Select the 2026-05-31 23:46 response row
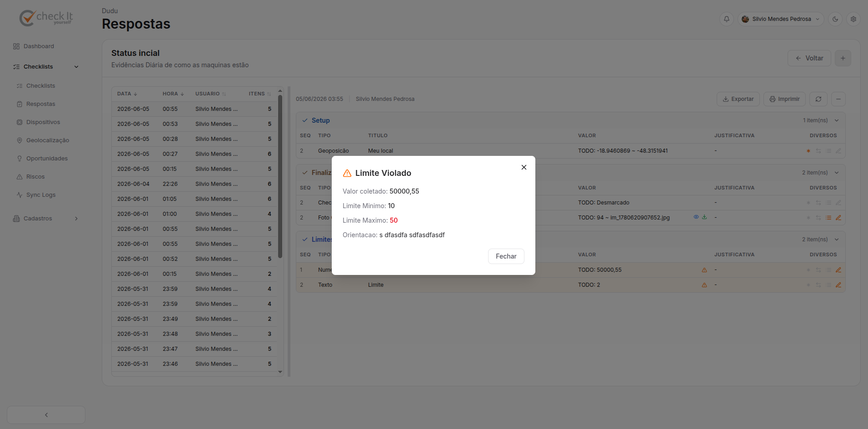Viewport: 868px width, 429px height. (x=194, y=364)
